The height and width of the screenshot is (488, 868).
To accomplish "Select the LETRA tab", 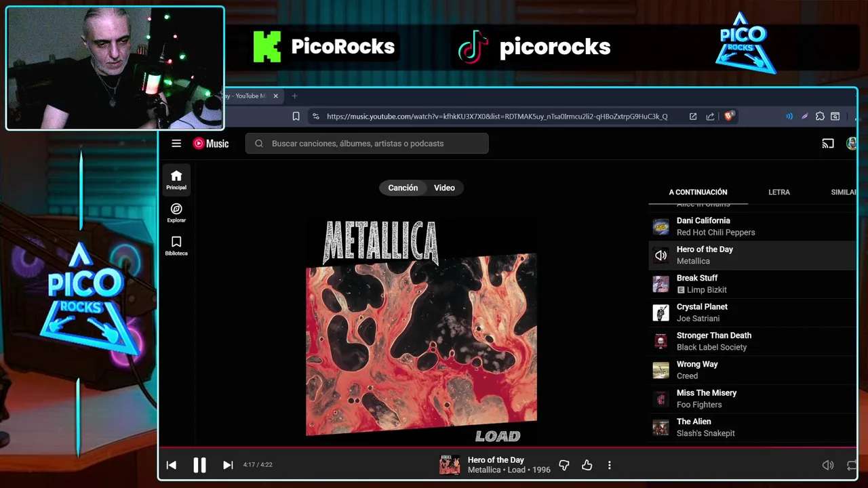I will (x=779, y=192).
